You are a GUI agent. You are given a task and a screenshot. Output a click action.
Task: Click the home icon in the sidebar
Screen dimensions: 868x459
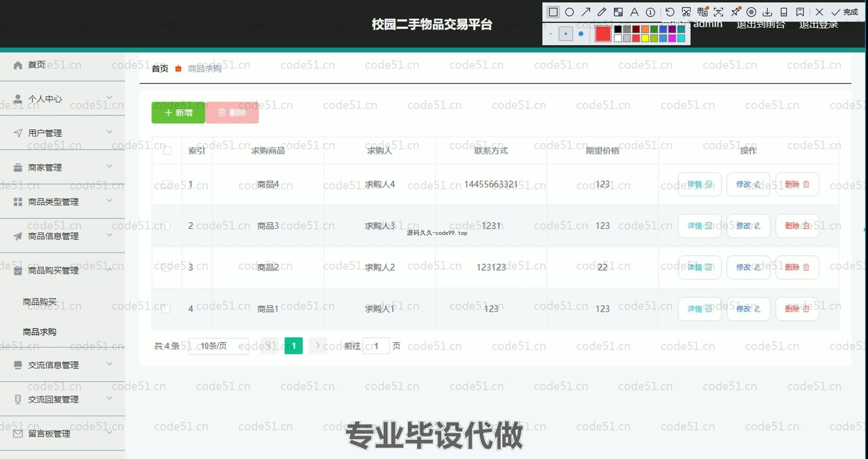pyautogui.click(x=18, y=65)
